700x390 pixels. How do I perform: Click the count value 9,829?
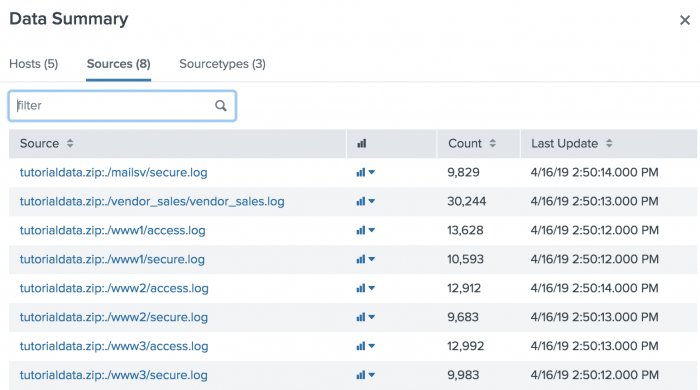click(x=463, y=172)
